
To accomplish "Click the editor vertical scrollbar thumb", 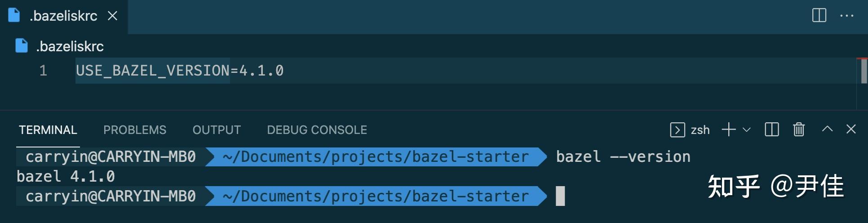I will point(864,71).
